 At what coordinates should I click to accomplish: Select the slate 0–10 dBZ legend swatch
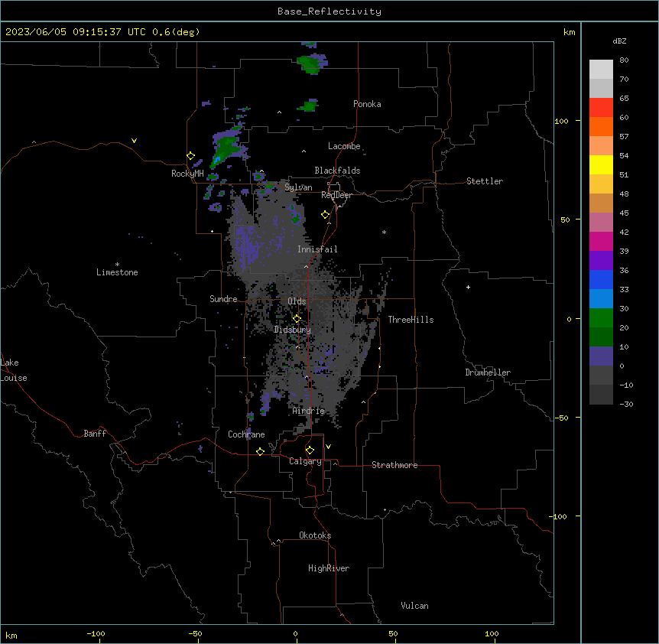tap(601, 356)
